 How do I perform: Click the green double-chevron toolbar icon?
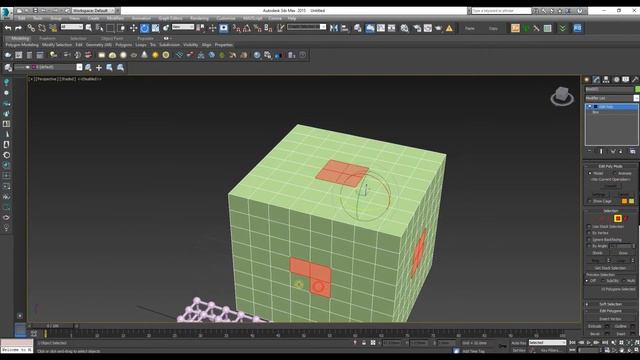click(x=562, y=28)
